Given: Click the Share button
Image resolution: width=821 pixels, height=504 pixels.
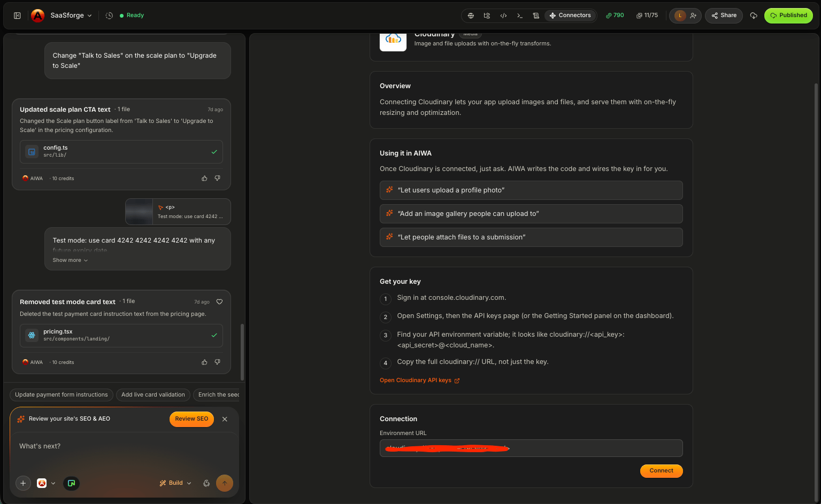Looking at the screenshot, I should 724,15.
